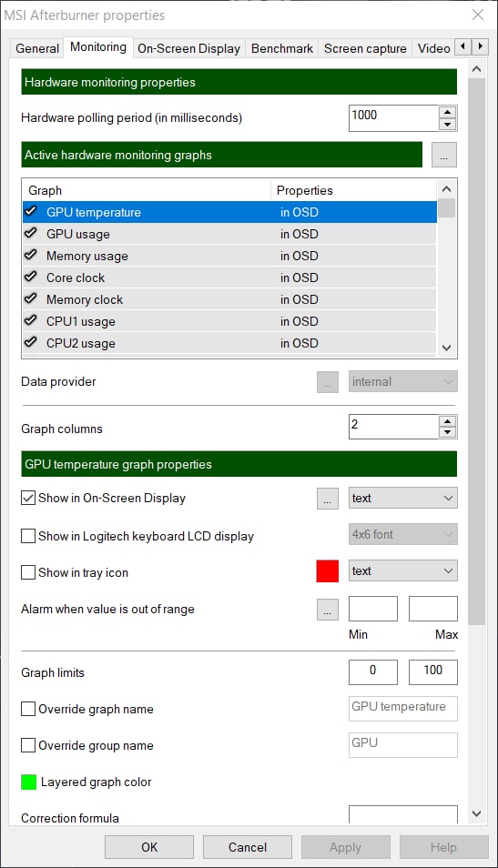Image resolution: width=498 pixels, height=868 pixels.
Task: Click the main panel scroll down arrow
Action: 476,813
